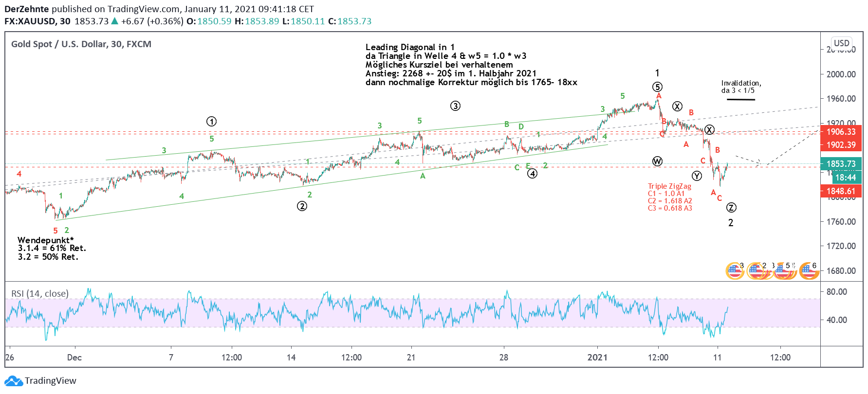Select the circled W wave marker
The width and height of the screenshot is (868, 394).
(x=657, y=161)
